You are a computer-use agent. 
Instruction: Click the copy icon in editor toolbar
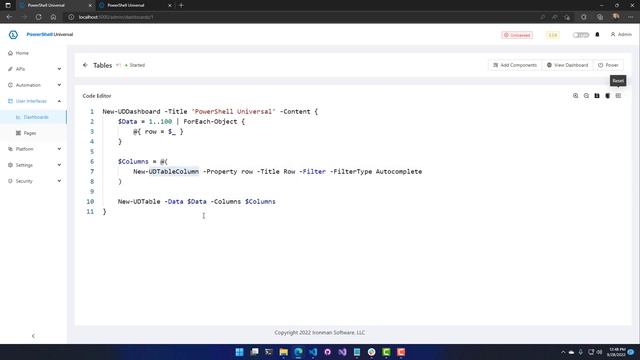tap(607, 96)
